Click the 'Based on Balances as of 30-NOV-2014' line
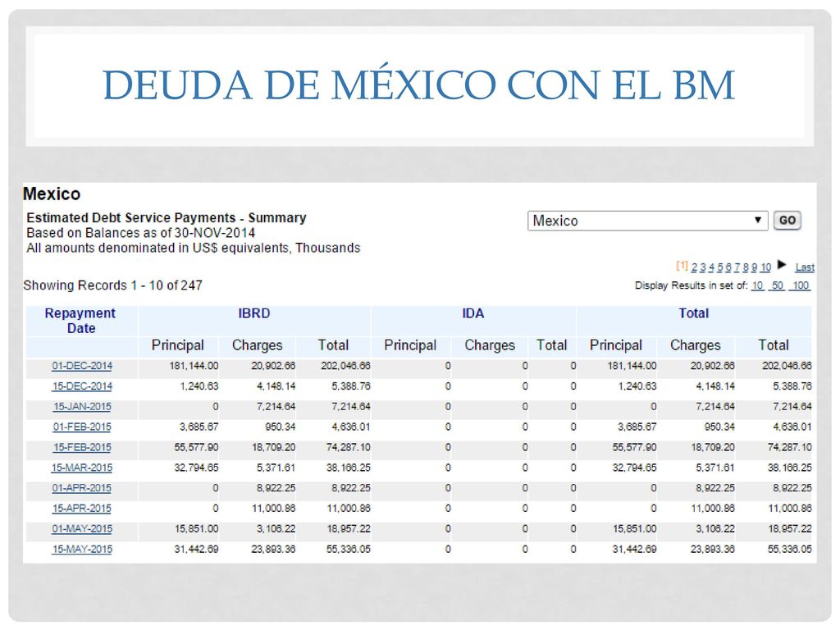The image size is (840, 630). click(141, 233)
